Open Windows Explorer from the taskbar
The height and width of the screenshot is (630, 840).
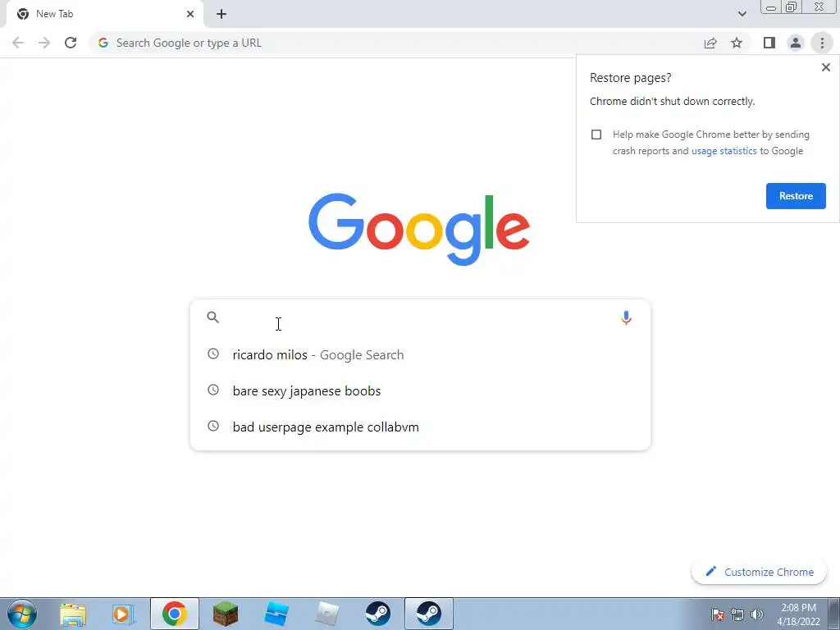73,614
